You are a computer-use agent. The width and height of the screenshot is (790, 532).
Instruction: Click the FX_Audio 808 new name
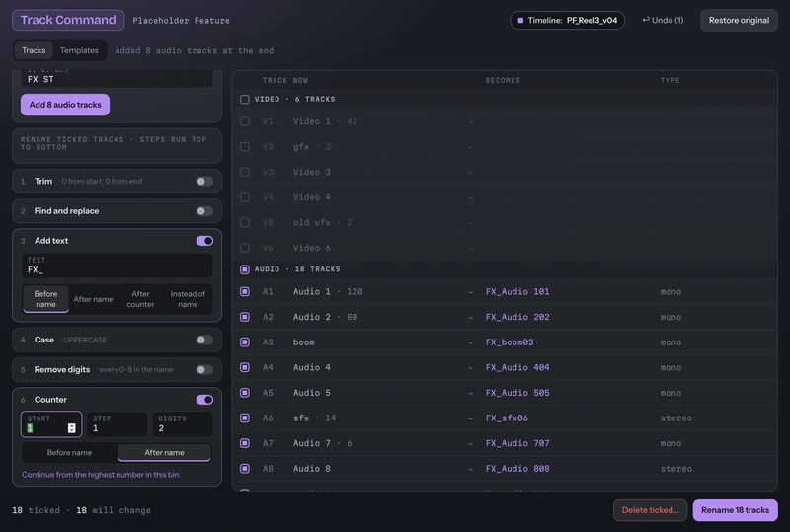point(517,469)
